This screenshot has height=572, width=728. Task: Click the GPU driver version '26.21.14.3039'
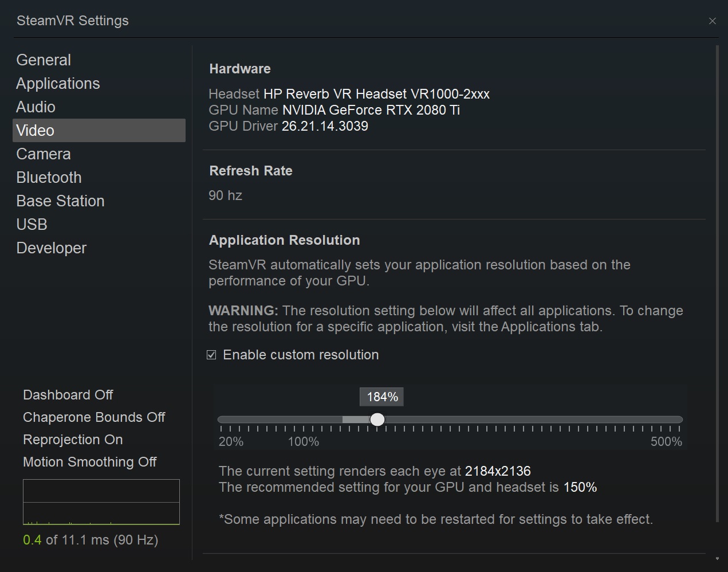click(325, 126)
